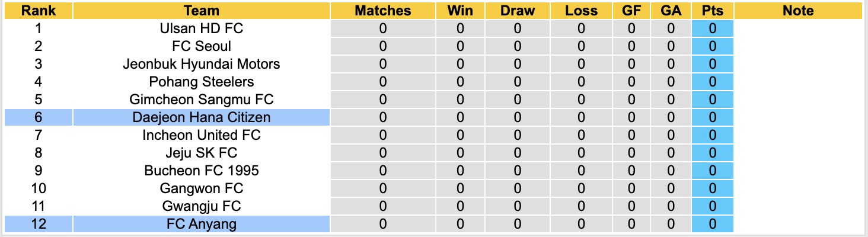Click Ulsan HD FC's blue Pts cell
This screenshot has height=237, width=868.
[x=712, y=28]
